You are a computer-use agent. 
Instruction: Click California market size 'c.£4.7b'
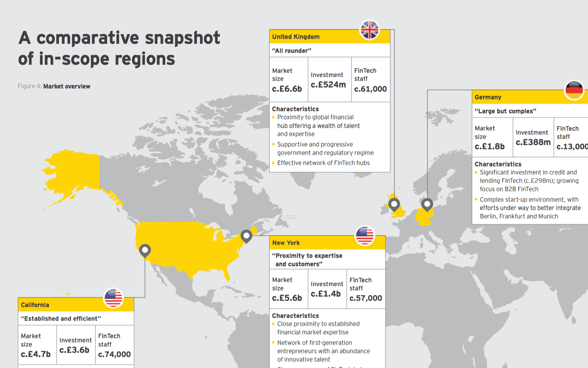[x=36, y=354]
